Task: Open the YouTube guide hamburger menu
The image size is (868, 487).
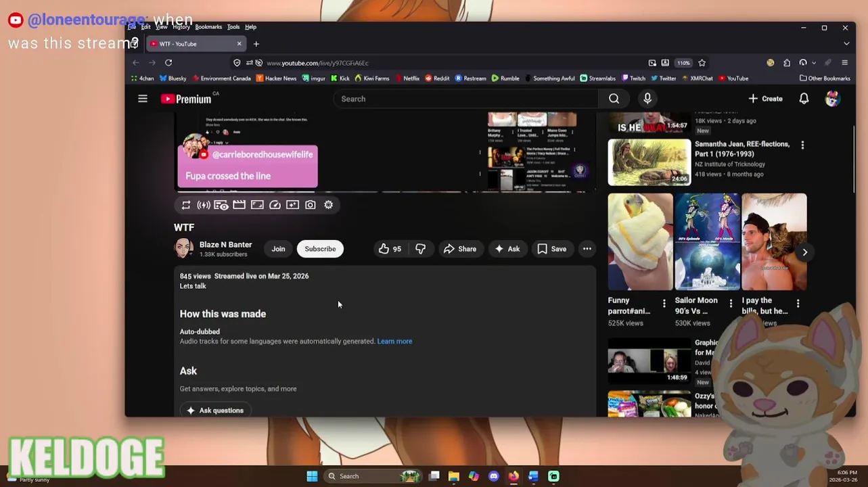Action: (143, 99)
